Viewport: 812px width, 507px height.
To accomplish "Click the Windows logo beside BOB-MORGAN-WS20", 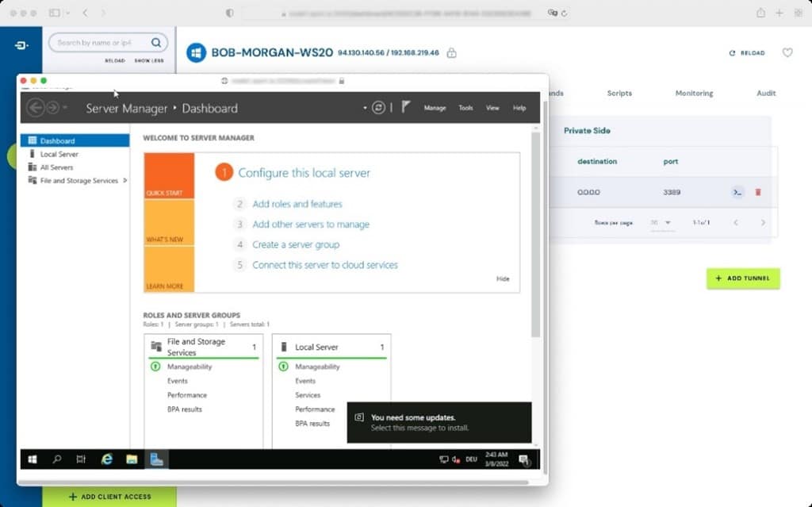I will 196,53.
